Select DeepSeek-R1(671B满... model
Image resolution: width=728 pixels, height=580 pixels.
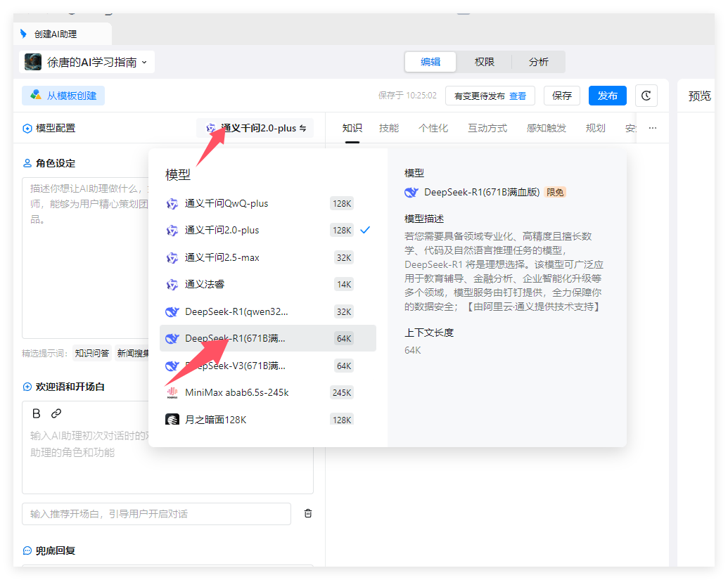coord(268,338)
